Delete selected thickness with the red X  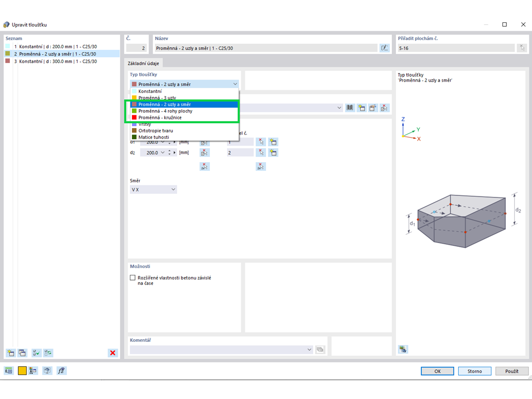point(113,353)
